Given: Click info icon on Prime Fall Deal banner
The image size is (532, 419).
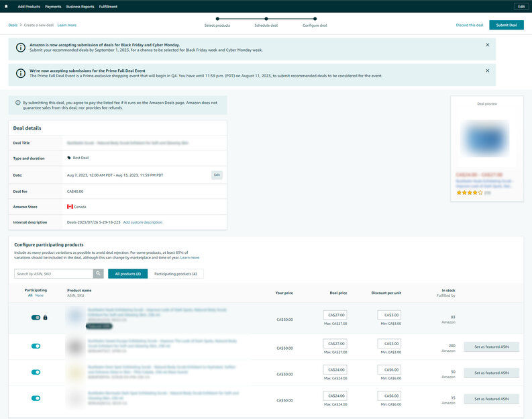Looking at the screenshot, I should click(21, 73).
